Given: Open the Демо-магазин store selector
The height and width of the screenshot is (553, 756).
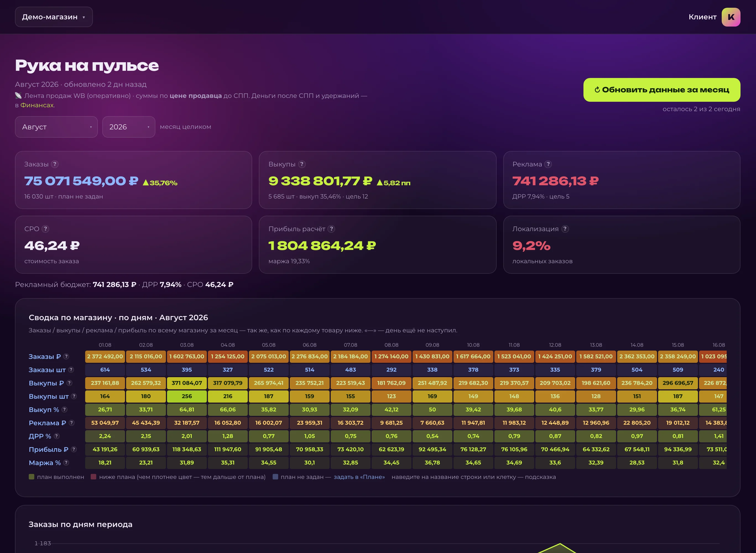Looking at the screenshot, I should pyautogui.click(x=54, y=17).
